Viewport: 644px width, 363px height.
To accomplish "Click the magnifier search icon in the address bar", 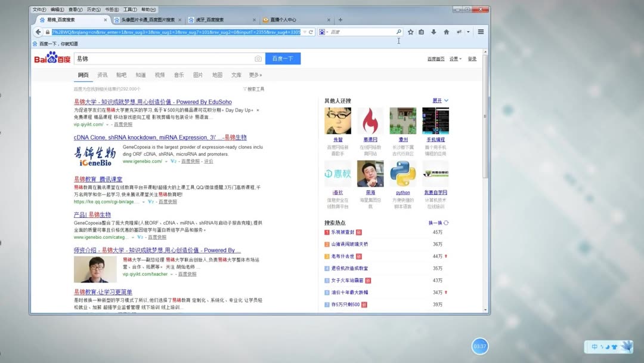I will (398, 32).
